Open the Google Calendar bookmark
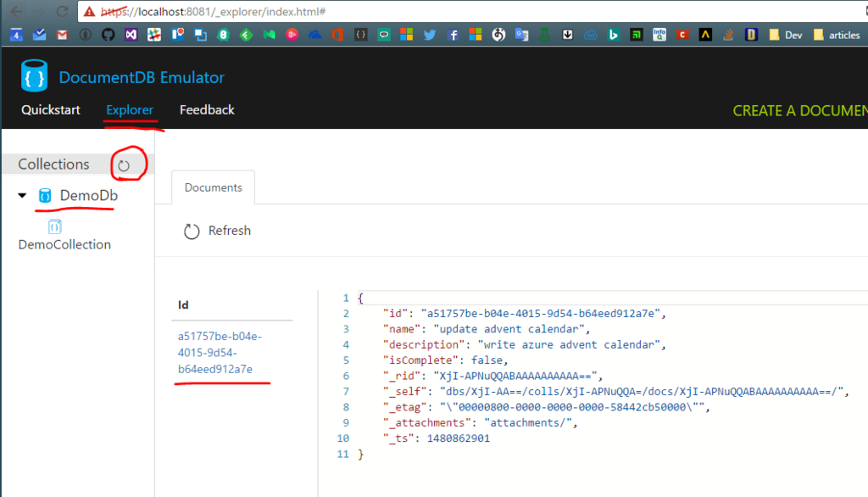The width and height of the screenshot is (868, 497). pyautogui.click(x=16, y=35)
